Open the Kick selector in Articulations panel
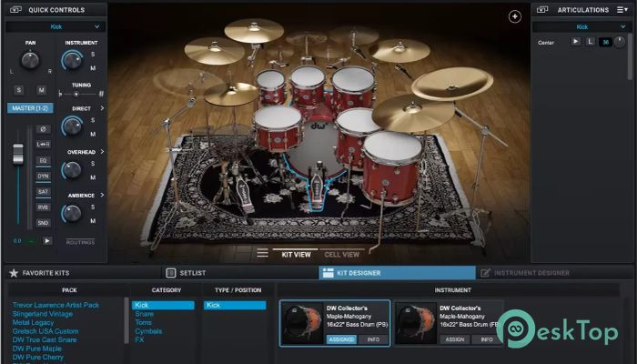Screen dimensions: 637x364 [x=581, y=26]
